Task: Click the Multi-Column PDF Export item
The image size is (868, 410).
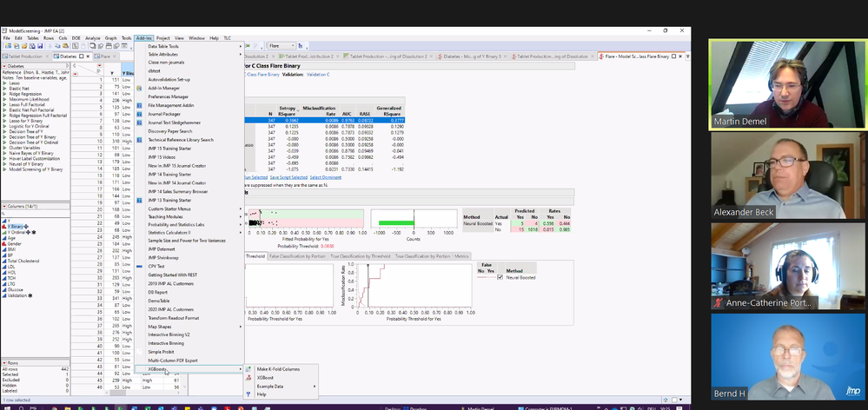Action: [173, 360]
